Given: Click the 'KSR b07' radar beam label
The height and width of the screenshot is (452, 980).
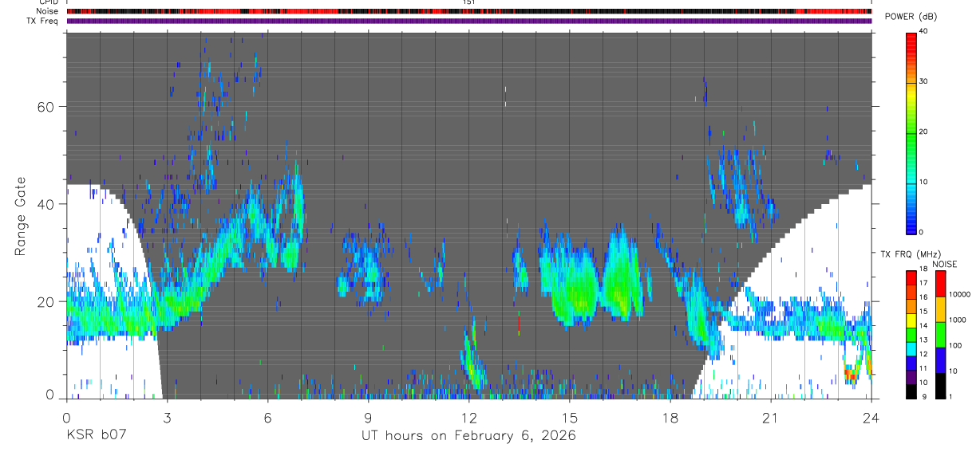Looking at the screenshot, I should (96, 434).
